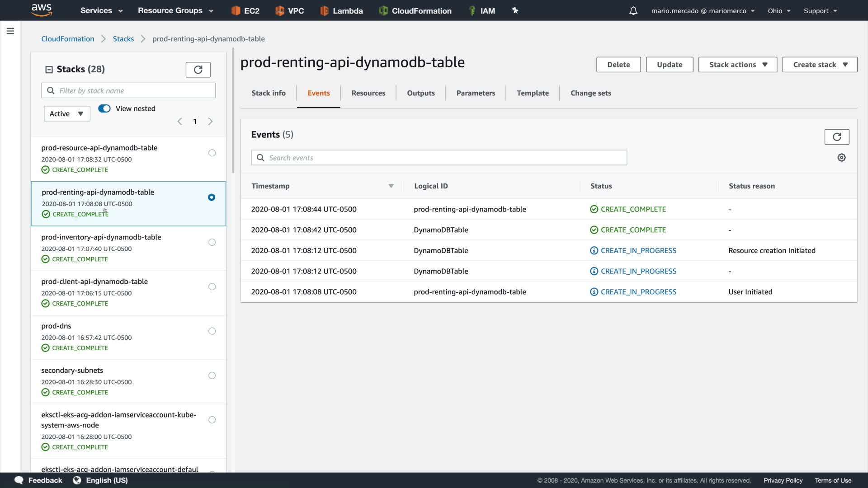Click the pin shortcuts icon

pyautogui.click(x=515, y=10)
